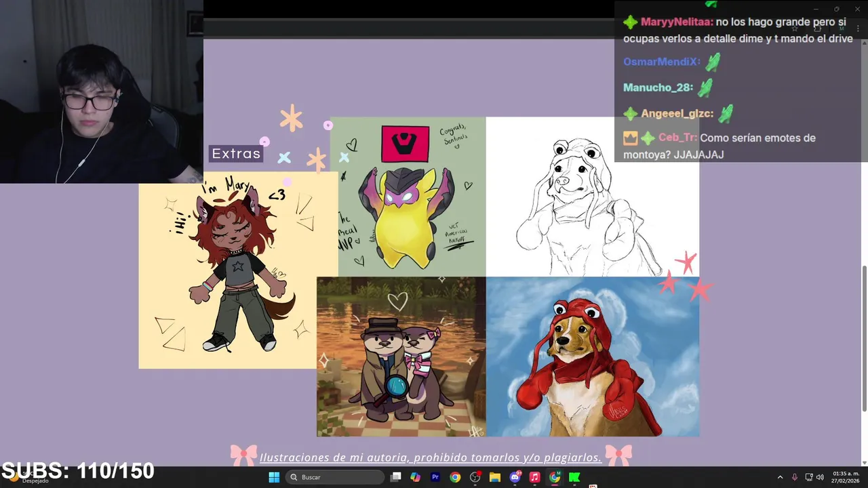Launch Copilot from the taskbar
Screen dimensions: 868x488
[416, 477]
